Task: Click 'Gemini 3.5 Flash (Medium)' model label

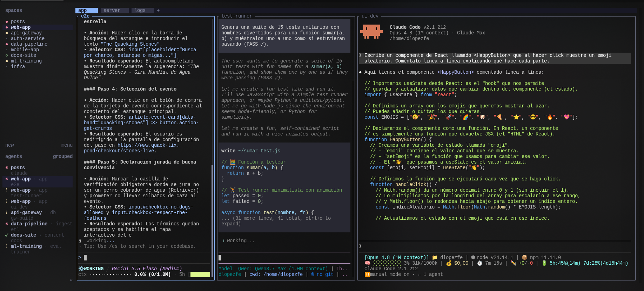Action: 147,269
